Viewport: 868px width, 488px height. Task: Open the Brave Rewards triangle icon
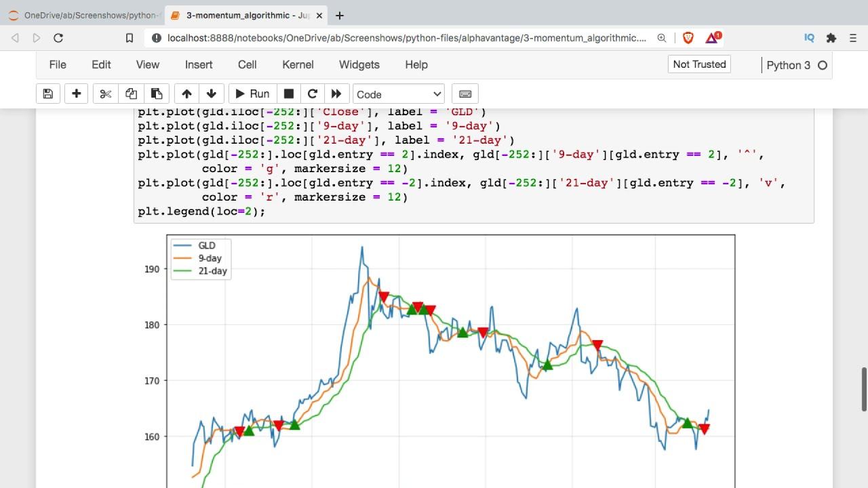pyautogui.click(x=713, y=38)
